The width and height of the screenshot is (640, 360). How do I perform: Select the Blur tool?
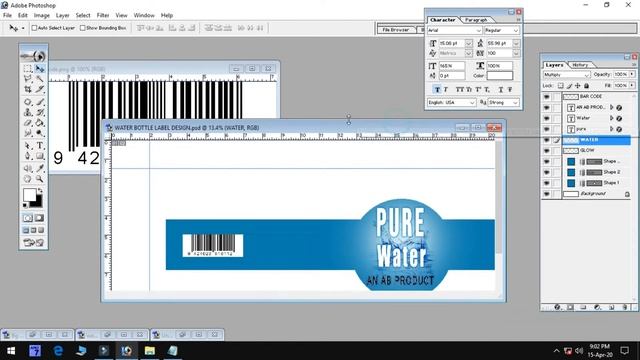point(27,133)
